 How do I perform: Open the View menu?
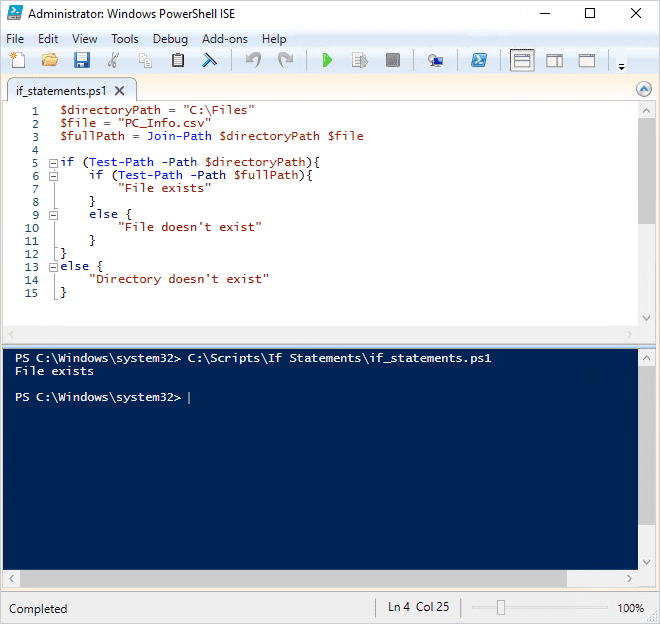click(84, 39)
